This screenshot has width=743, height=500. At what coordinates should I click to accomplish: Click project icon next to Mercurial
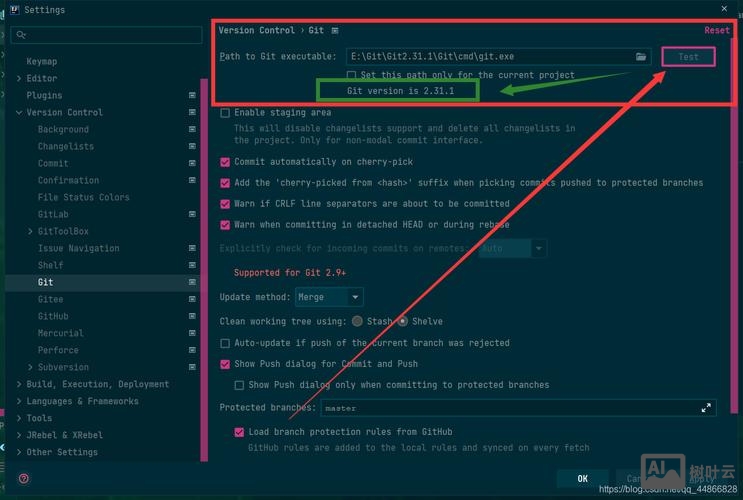coord(192,333)
